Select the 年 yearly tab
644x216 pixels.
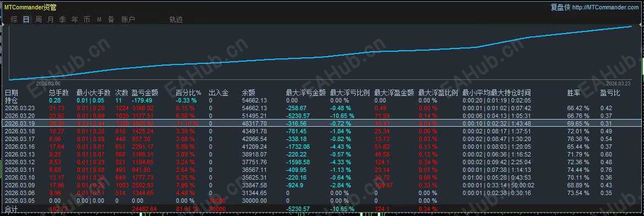click(75, 19)
